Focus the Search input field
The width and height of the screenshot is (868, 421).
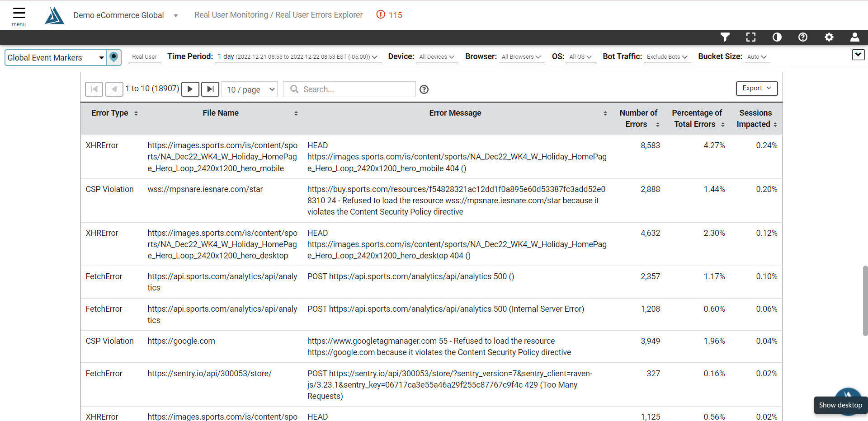coord(349,89)
